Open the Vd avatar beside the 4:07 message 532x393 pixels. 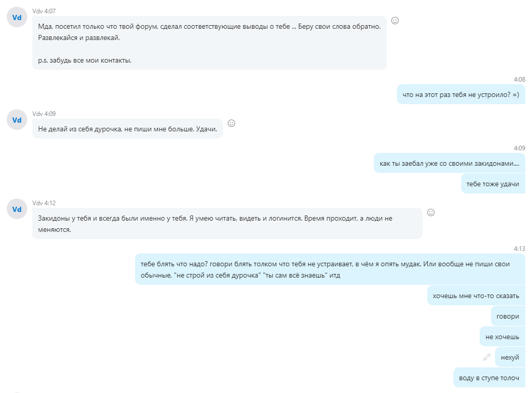click(x=17, y=17)
